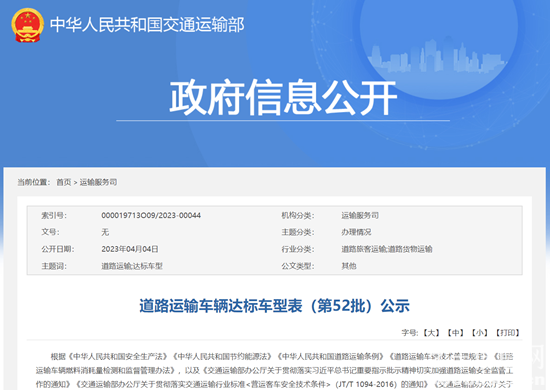Set font size to 中
This screenshot has height=390, width=550.
(455, 332)
